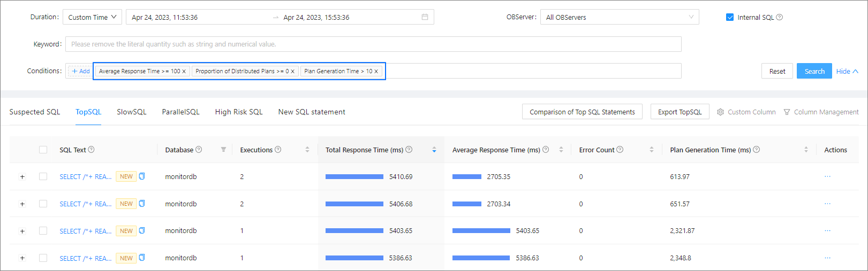
Task: Sort by Executions column
Action: tap(307, 150)
